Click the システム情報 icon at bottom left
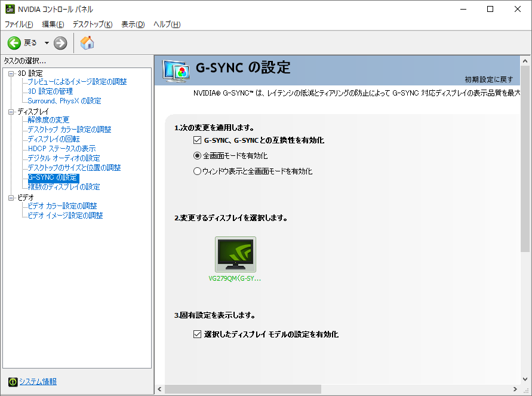The width and height of the screenshot is (532, 396). point(13,382)
